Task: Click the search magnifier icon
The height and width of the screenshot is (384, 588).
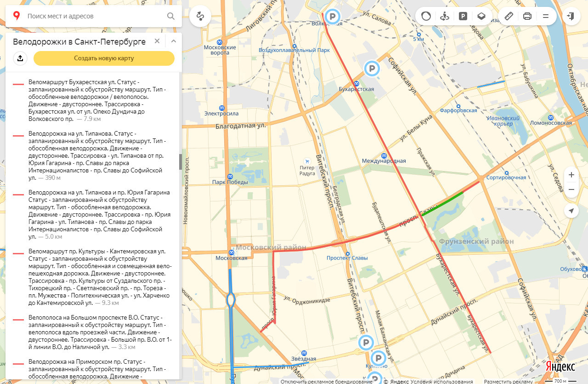Action: [x=171, y=16]
